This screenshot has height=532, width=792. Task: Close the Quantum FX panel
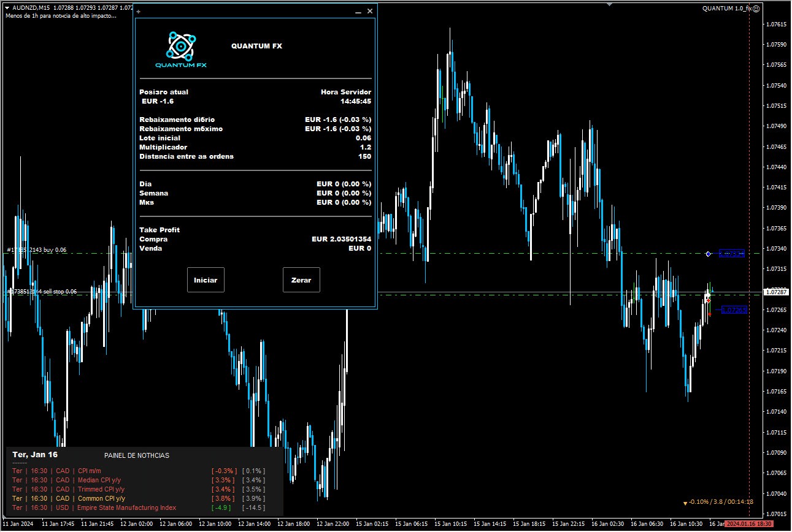click(x=370, y=11)
